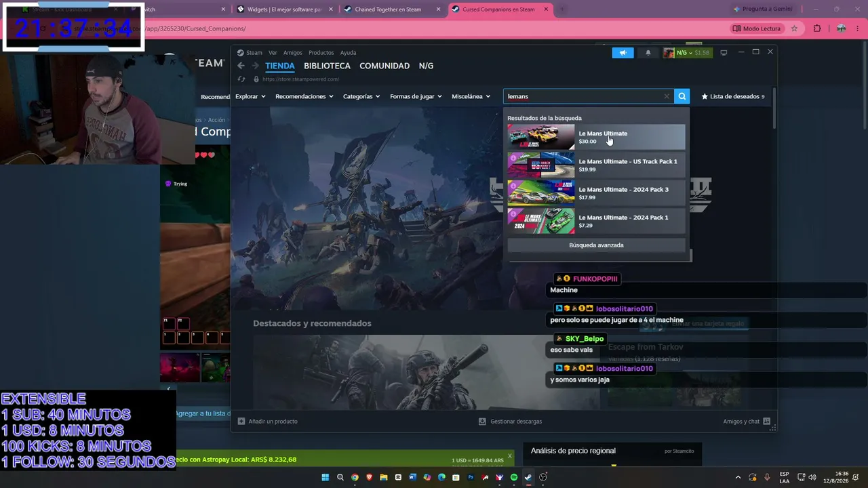Open the Productos menu
Viewport: 868px width, 488px height.
(x=321, y=53)
